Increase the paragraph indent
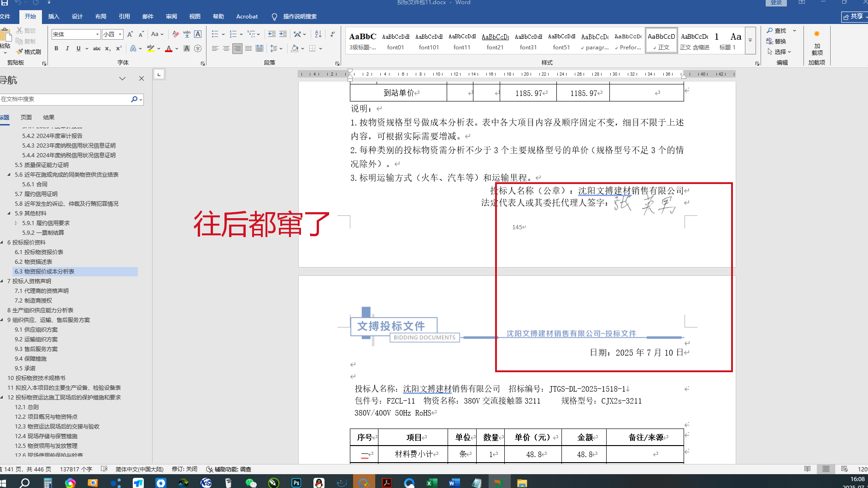This screenshot has width=868, height=488. tap(283, 34)
